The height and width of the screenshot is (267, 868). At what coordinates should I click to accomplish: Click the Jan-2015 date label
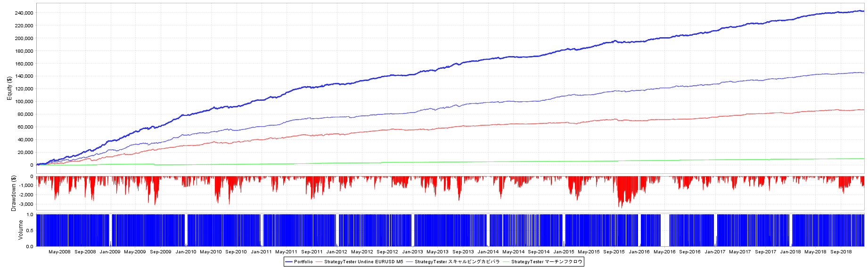click(564, 251)
